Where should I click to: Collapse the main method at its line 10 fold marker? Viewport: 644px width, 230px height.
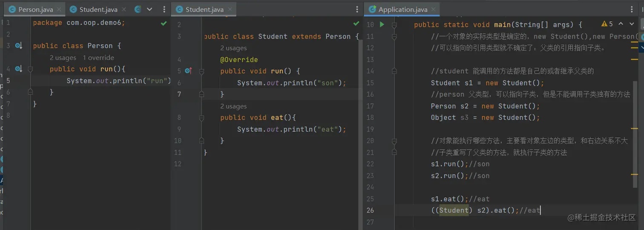point(394,25)
